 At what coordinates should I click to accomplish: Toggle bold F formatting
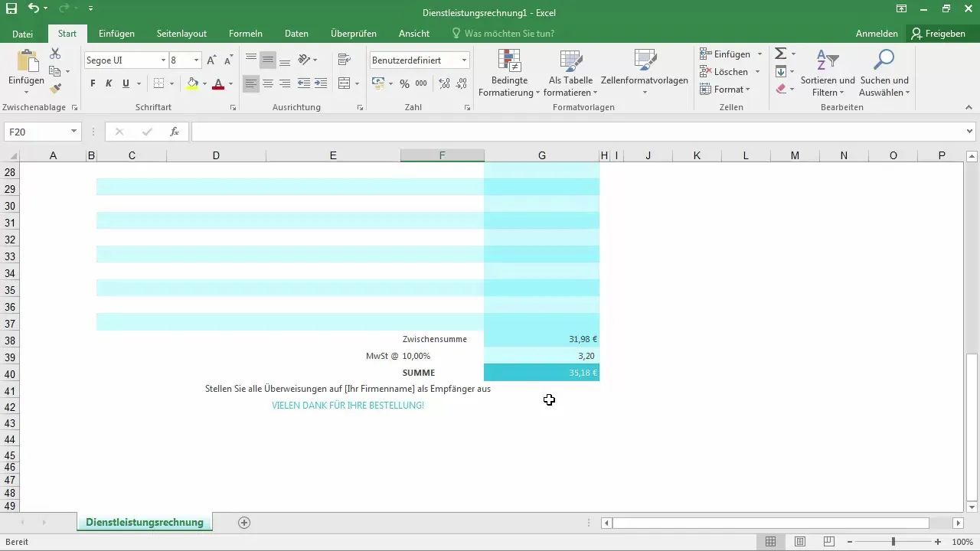[93, 83]
